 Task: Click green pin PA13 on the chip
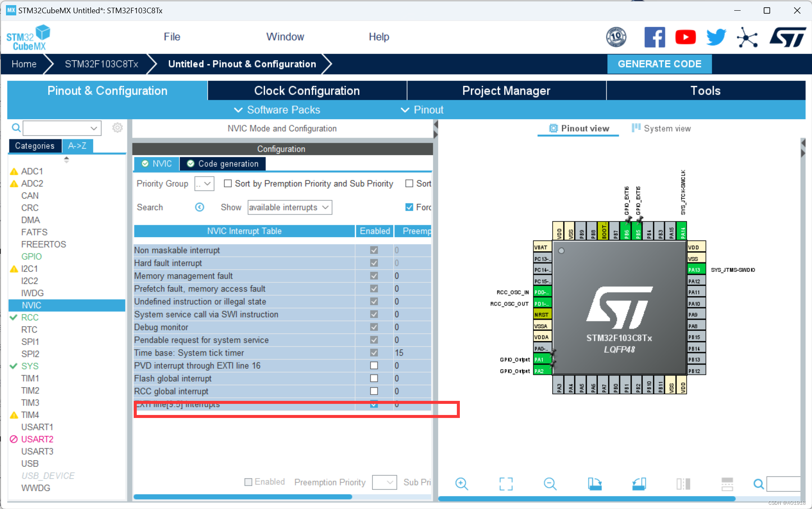pos(696,270)
